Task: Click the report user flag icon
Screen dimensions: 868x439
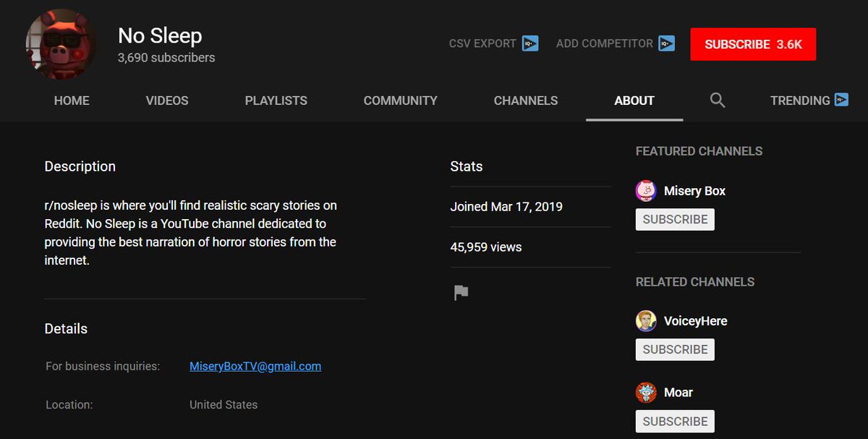Action: click(x=461, y=292)
